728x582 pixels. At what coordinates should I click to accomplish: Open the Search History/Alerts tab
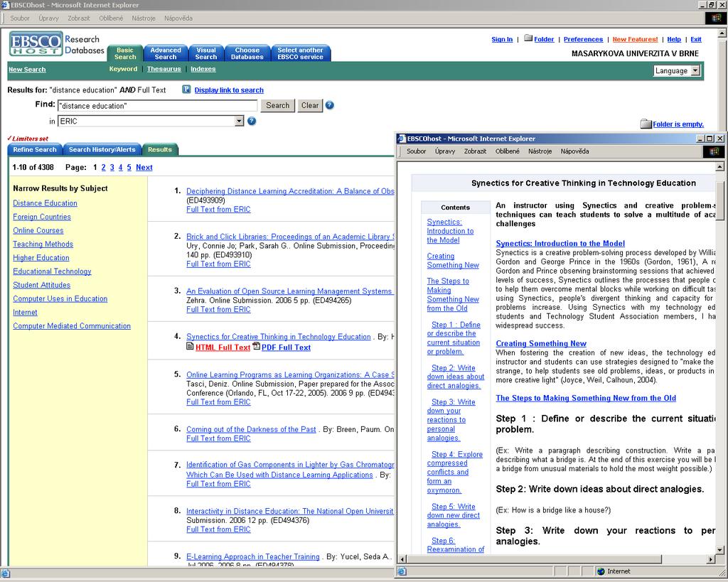(x=102, y=149)
